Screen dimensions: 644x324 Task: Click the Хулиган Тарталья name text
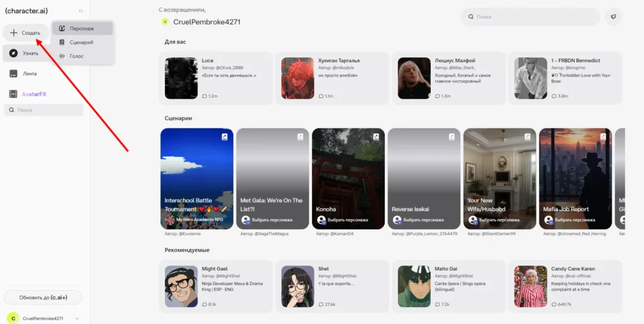coord(339,60)
